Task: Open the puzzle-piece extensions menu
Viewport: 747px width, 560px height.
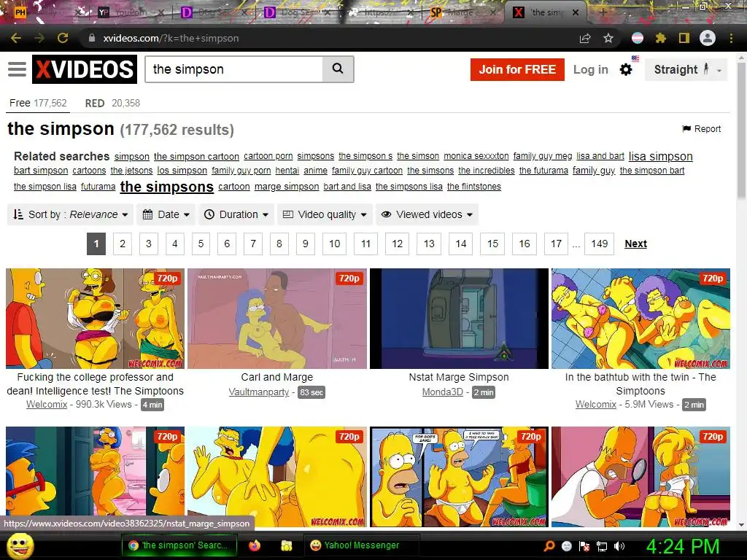Action: pyautogui.click(x=660, y=38)
